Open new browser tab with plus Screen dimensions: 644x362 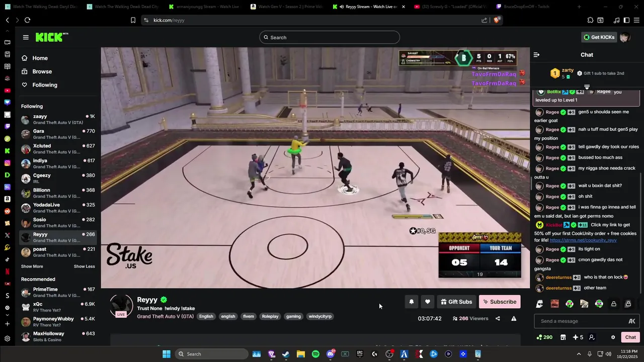pos(579,7)
